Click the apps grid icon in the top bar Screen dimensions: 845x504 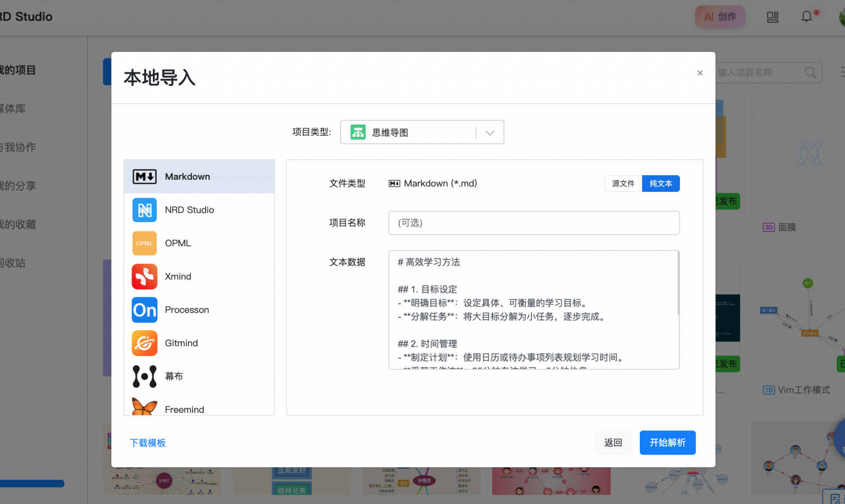772,17
